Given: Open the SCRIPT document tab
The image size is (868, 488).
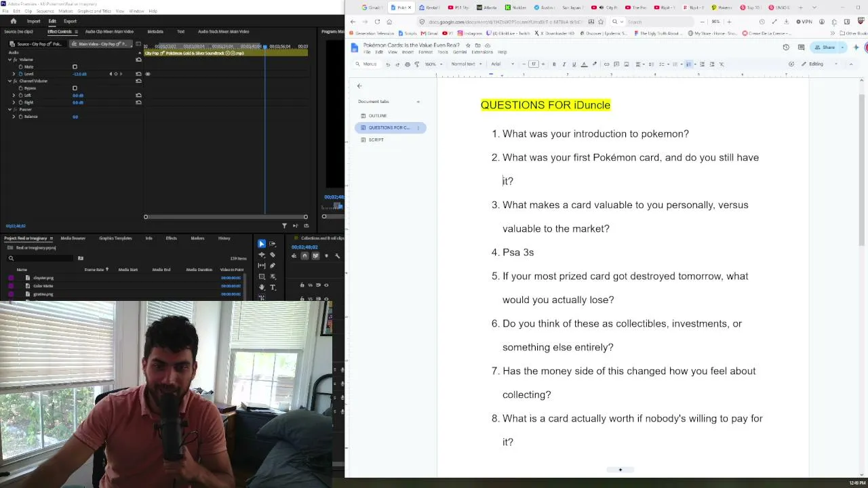Looking at the screenshot, I should point(376,140).
